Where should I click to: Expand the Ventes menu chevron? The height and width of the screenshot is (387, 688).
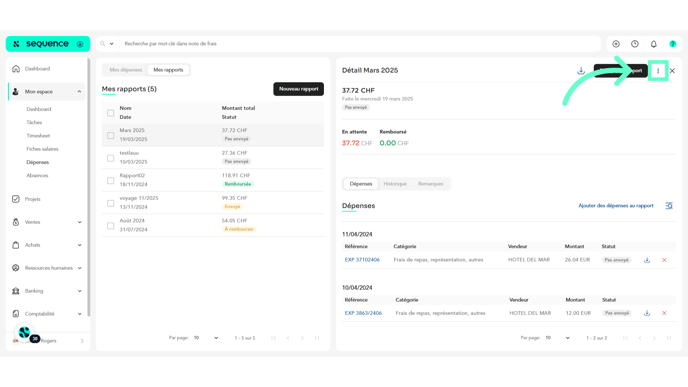(x=79, y=222)
